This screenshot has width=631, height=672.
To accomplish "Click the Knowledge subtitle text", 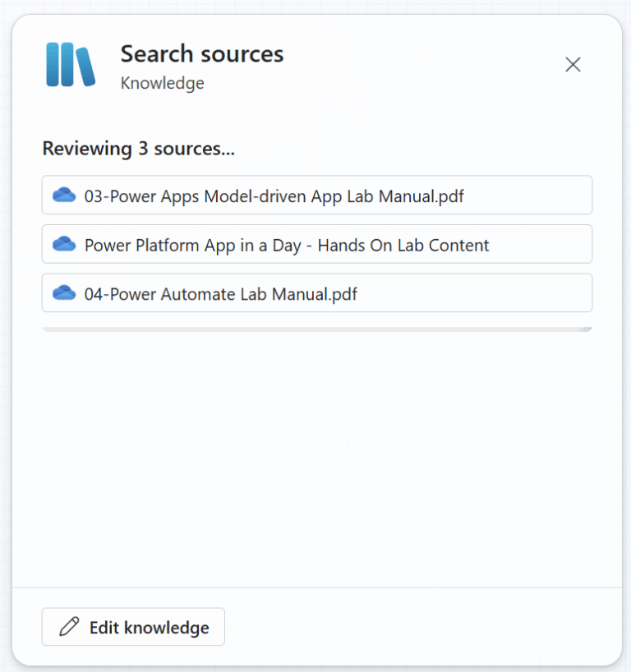I will [x=162, y=82].
